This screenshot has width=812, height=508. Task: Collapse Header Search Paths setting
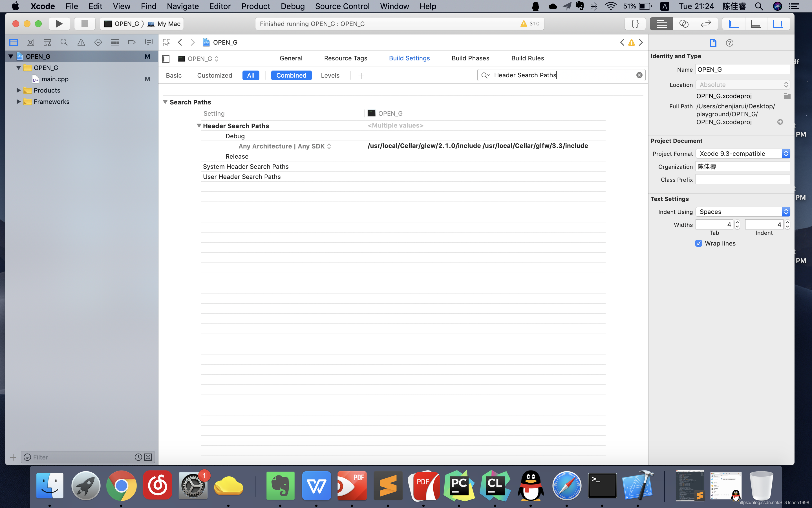pos(199,126)
